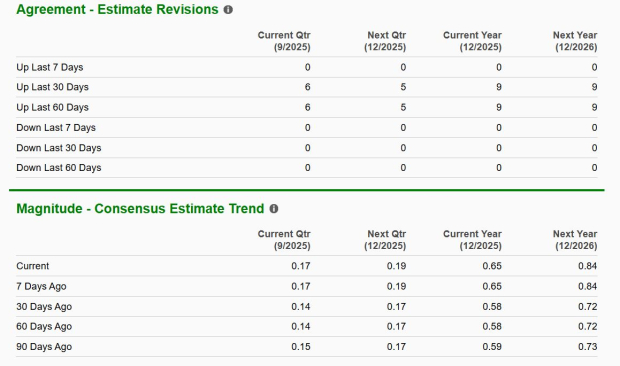Click info icon beside Agreement - Estimate Revisions
The height and width of the screenshot is (366, 620).
coord(228,10)
